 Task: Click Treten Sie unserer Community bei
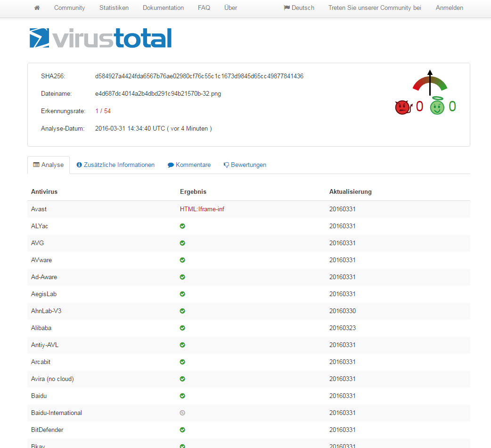pos(375,8)
